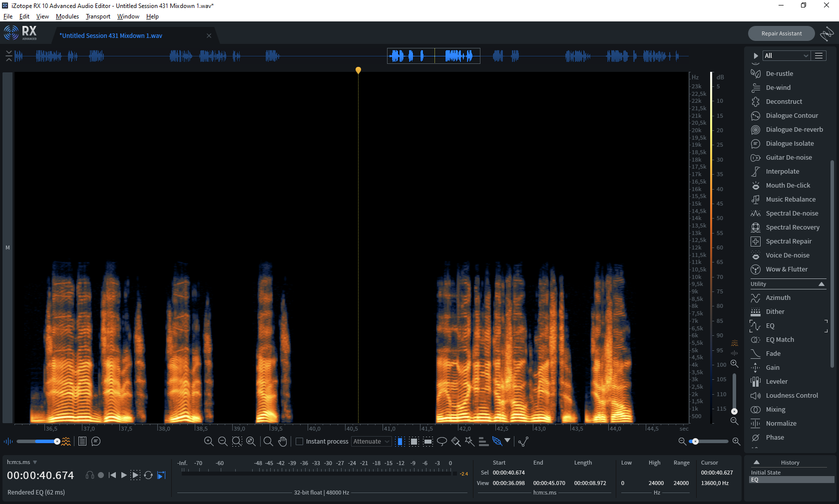Screen dimensions: 839x504
Task: Enable Instant process checkbox
Action: click(300, 442)
